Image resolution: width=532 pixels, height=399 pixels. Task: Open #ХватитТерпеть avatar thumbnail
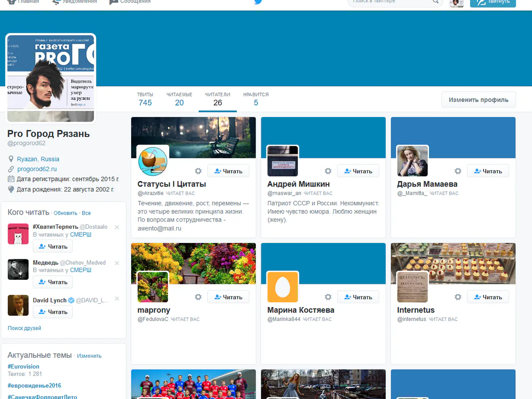click(18, 234)
